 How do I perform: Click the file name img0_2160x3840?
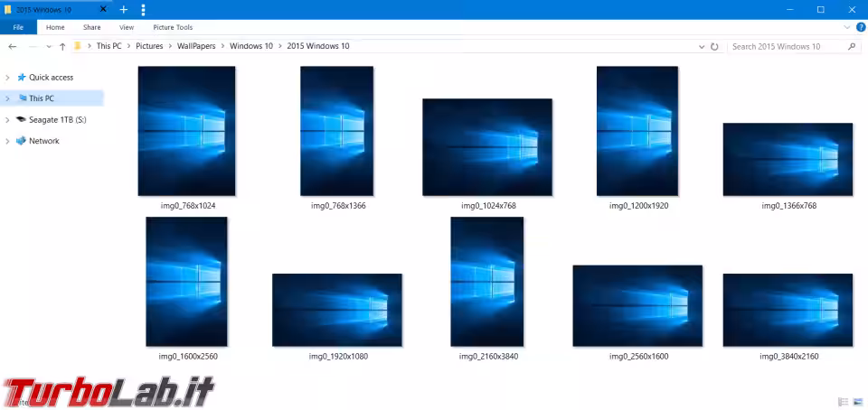(x=489, y=357)
